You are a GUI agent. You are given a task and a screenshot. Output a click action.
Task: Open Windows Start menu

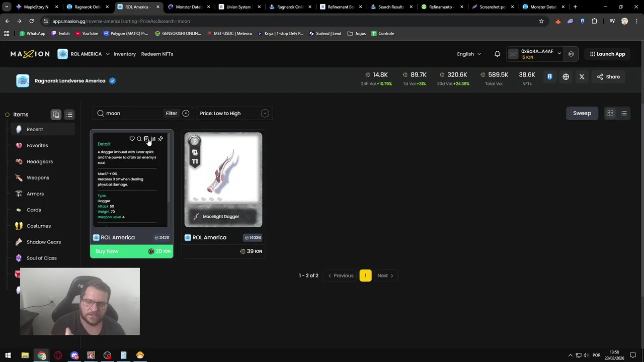pyautogui.click(x=8, y=355)
